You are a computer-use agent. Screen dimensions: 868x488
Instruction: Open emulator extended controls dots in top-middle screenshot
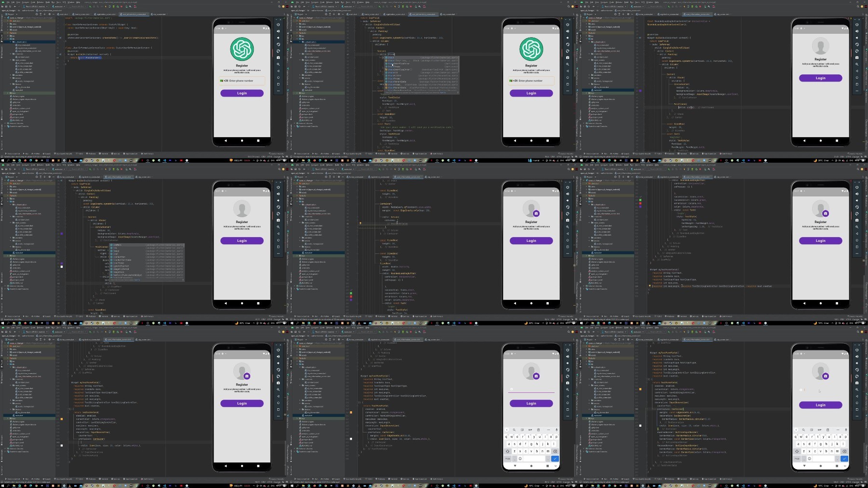coord(568,91)
